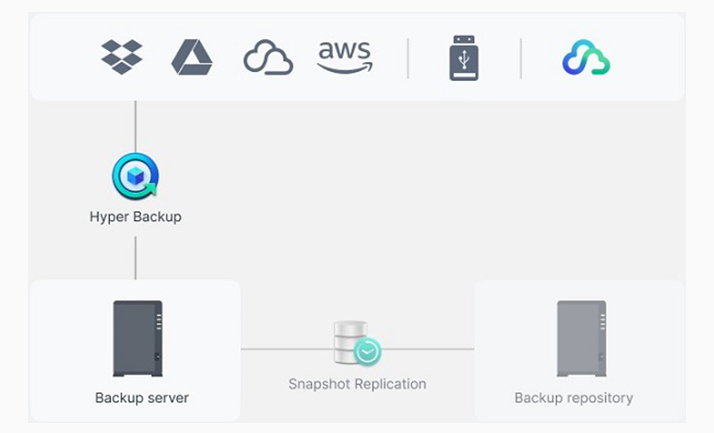Click the Backup server label

pyautogui.click(x=142, y=398)
